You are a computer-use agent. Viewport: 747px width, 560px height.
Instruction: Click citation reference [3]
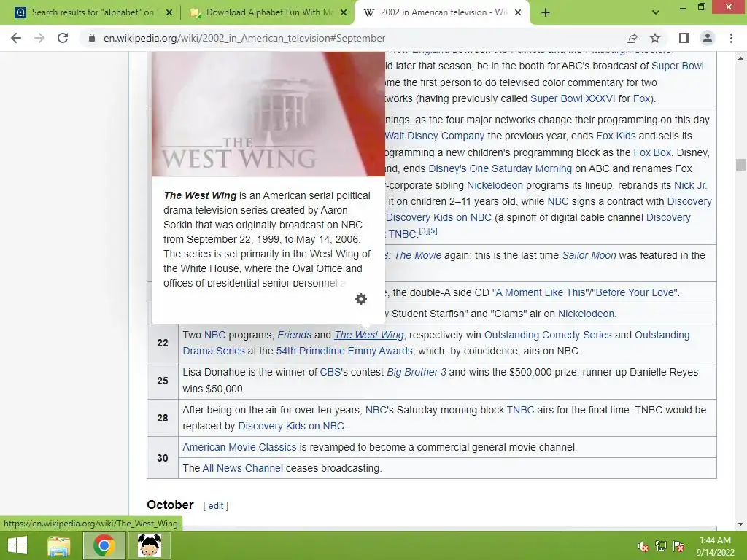(423, 231)
